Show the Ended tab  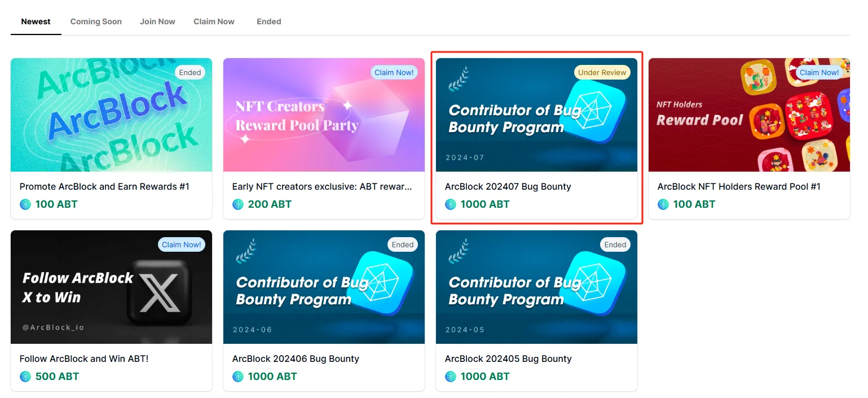click(x=269, y=21)
